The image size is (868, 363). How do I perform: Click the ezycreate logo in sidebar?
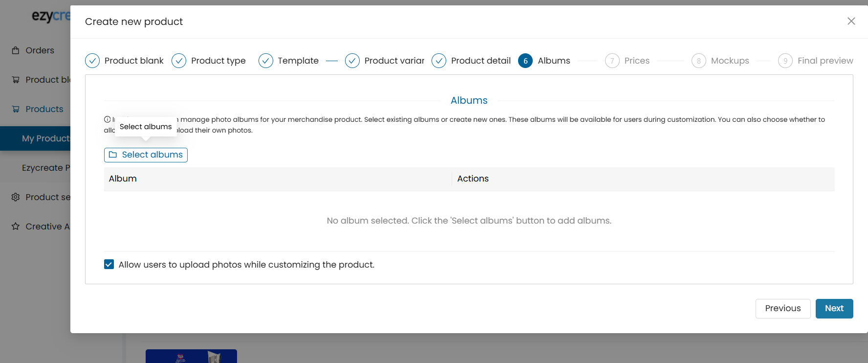click(51, 16)
